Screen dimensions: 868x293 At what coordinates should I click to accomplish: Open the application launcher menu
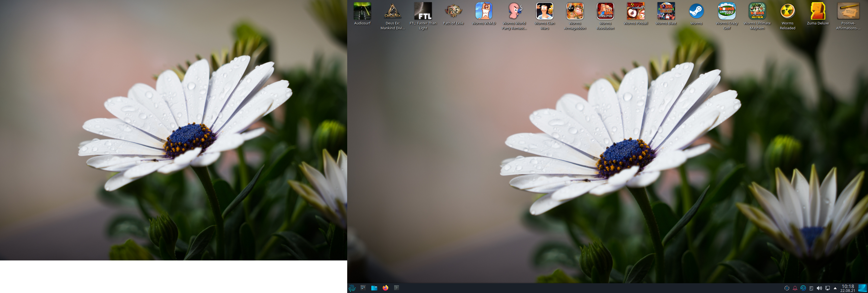point(352,288)
